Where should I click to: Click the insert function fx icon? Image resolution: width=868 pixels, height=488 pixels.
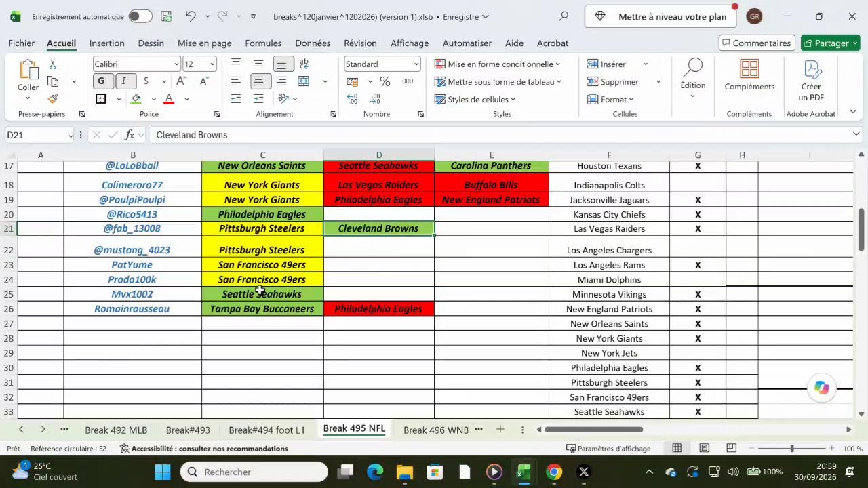(x=129, y=135)
